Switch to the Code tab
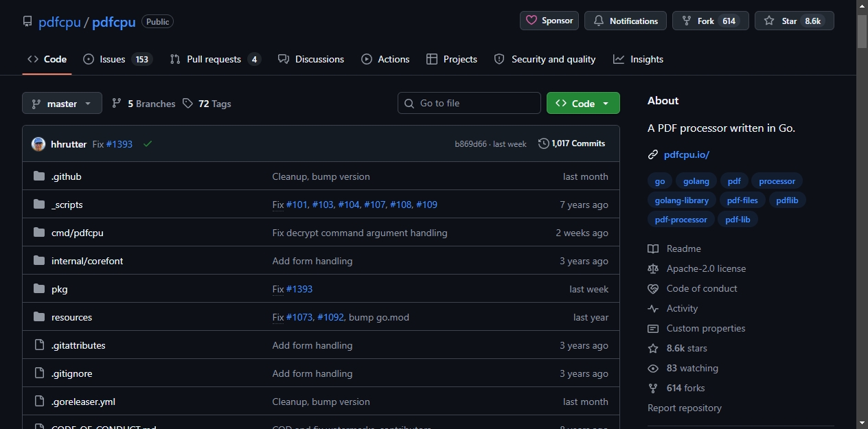 (x=47, y=59)
